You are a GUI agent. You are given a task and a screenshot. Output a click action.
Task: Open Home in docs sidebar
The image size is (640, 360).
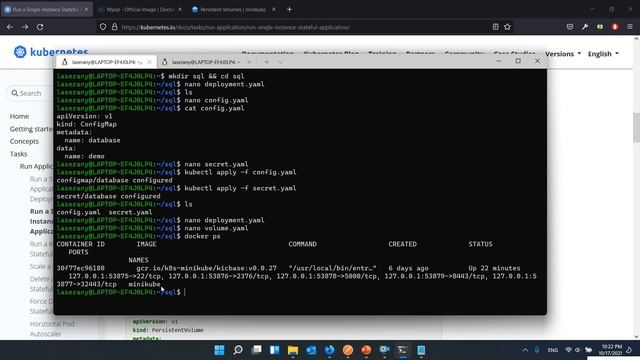click(19, 116)
